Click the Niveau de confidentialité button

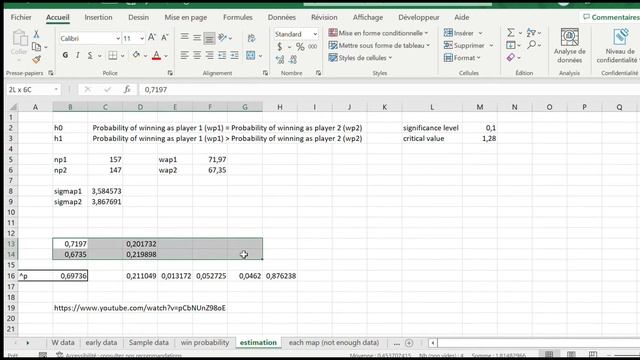tap(619, 46)
